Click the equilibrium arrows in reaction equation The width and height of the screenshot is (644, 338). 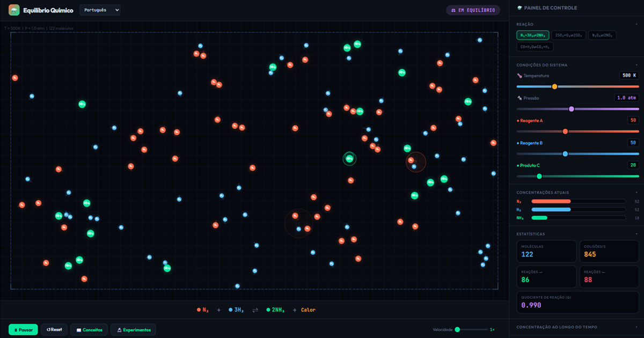click(255, 310)
